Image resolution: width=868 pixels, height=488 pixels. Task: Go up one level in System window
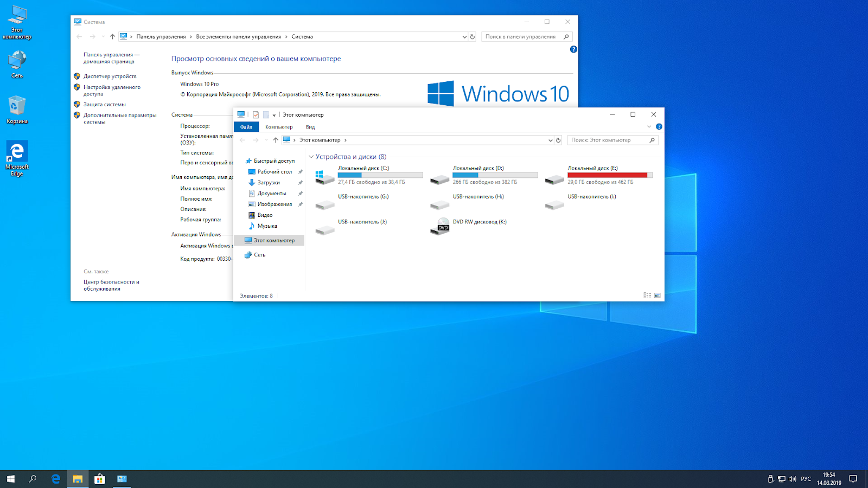(112, 37)
